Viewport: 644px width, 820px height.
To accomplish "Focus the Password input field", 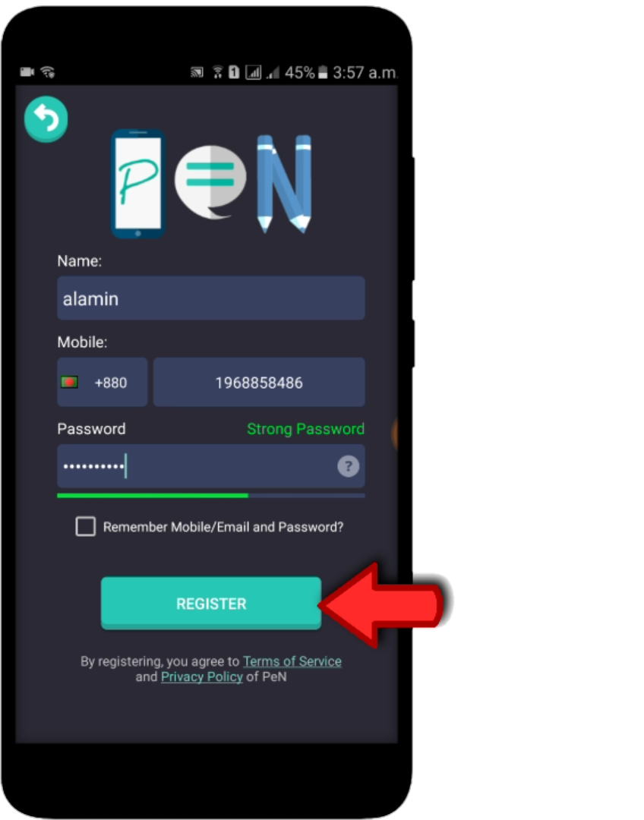I will [x=211, y=466].
